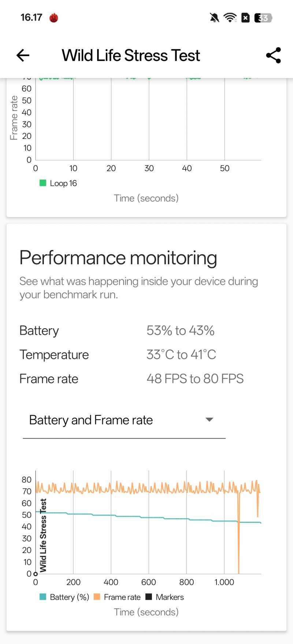Toggle the Frame rate legend entry

[x=117, y=597]
